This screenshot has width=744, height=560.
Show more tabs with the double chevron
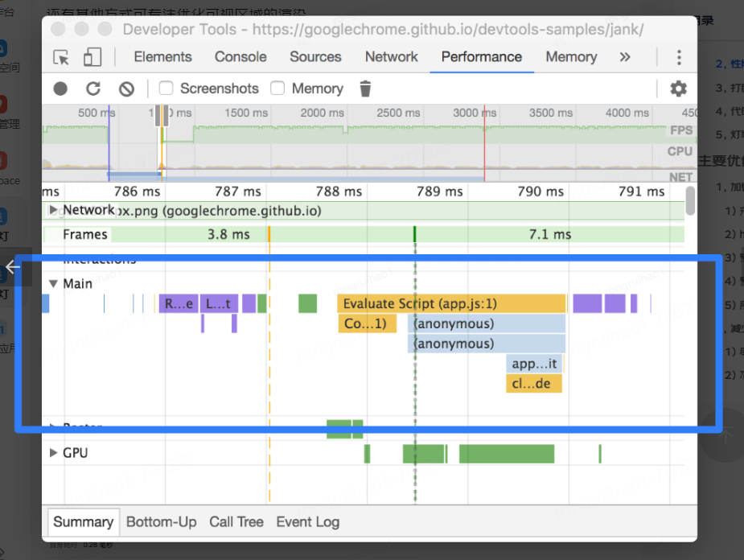tap(625, 57)
